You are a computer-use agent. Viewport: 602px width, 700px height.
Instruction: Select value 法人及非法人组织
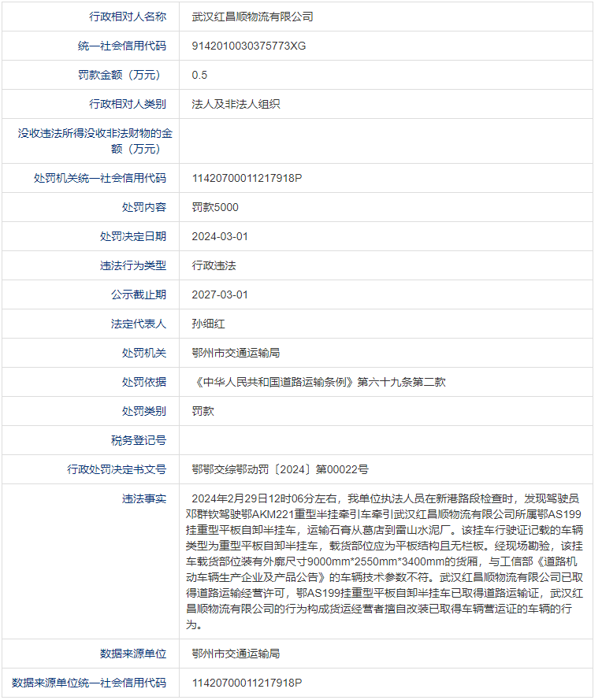pos(236,104)
